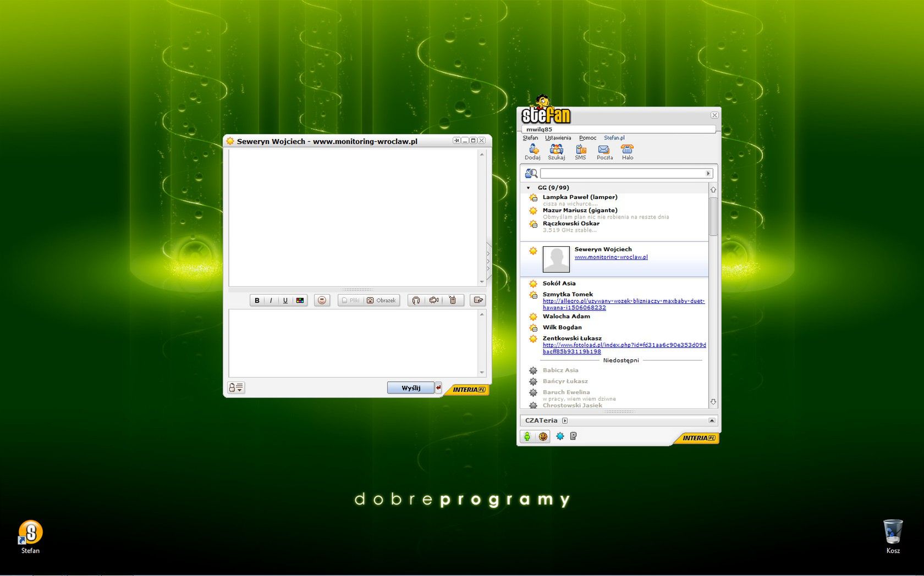Open the Szukaj contact search tool
Viewport: 924px width, 576px height.
(x=556, y=152)
